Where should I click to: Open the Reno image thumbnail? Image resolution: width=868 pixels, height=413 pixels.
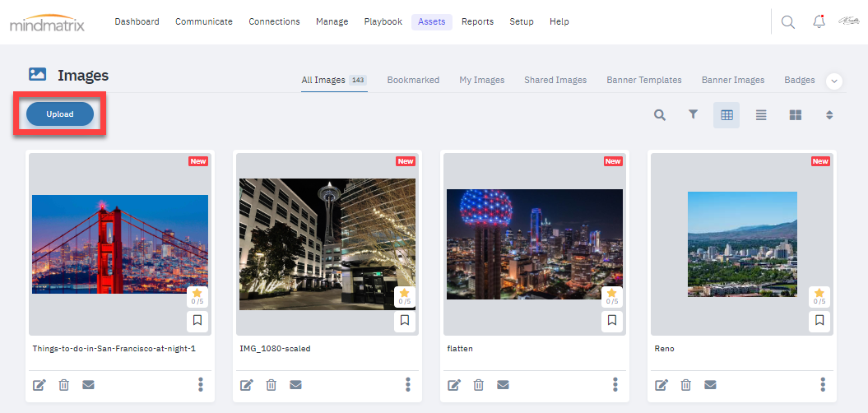click(742, 244)
